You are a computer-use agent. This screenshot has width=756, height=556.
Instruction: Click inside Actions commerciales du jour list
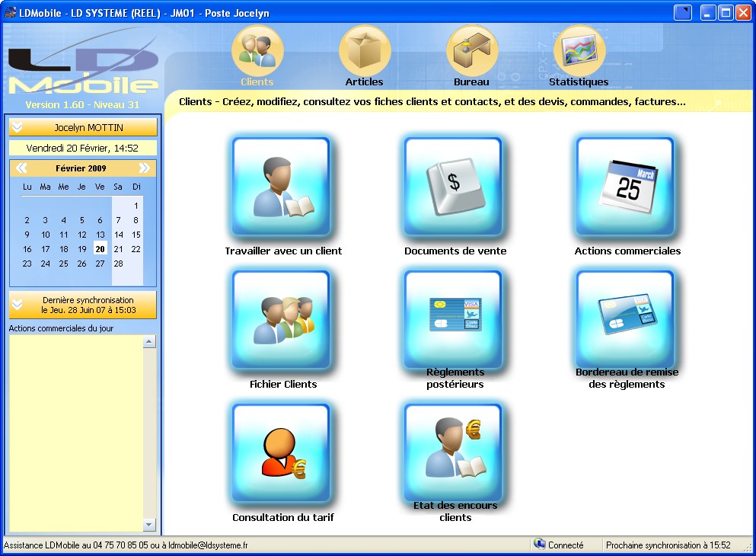(76, 433)
